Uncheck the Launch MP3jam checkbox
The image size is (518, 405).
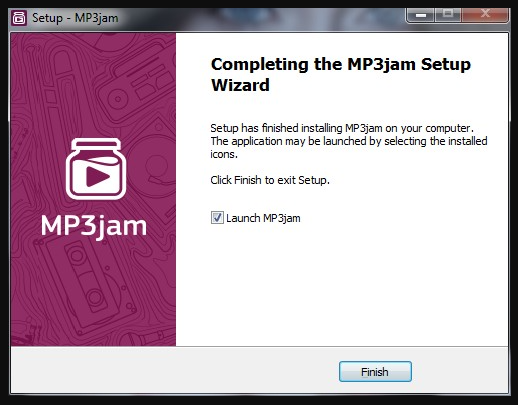coord(217,218)
